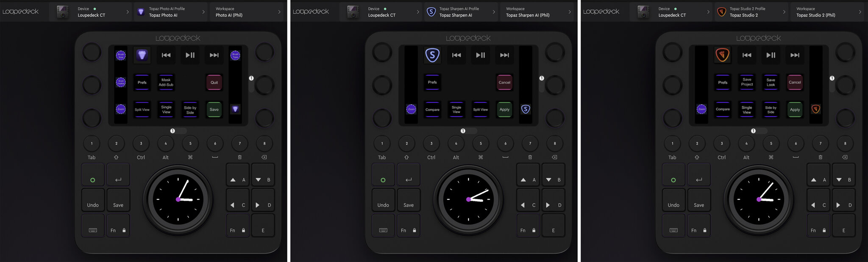
Task: Click the Sharpen AI 'S' shield touchscreen icon
Action: point(432,55)
